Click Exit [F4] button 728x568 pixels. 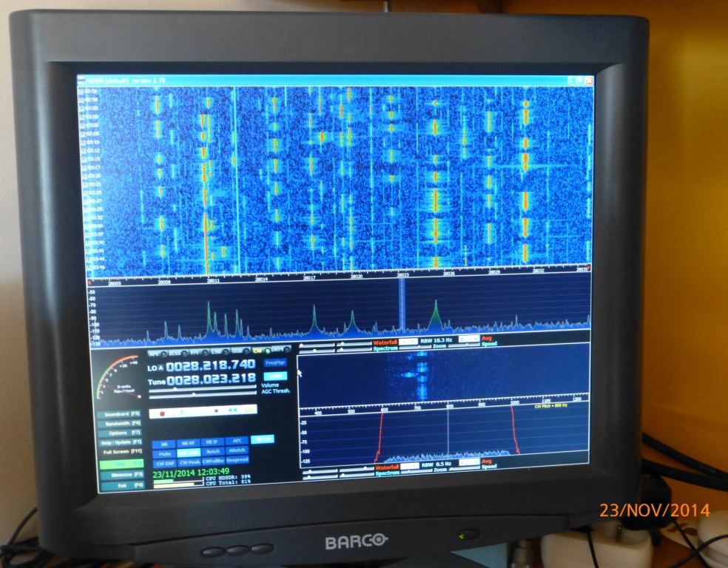click(x=123, y=485)
